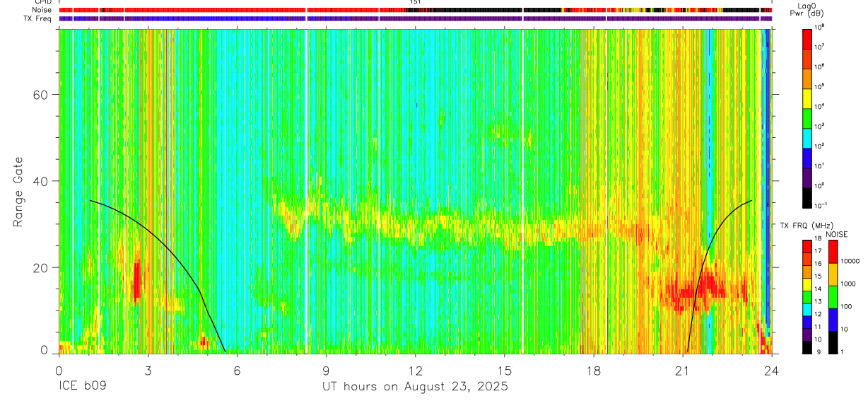
Task: Pick the top red segment of the Lag0 Pwr colorbar
Action: 807,37
